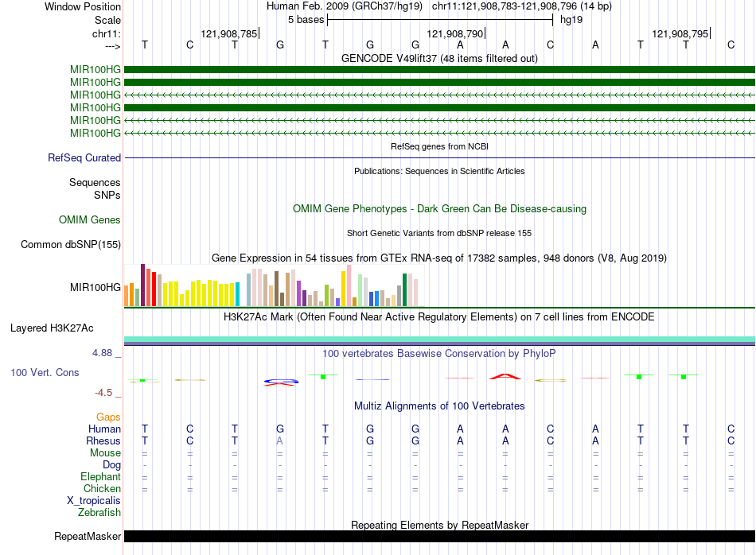Open Publications: Sequences in Scientific Articles title
This screenshot has height=555, width=756.
pos(439,171)
